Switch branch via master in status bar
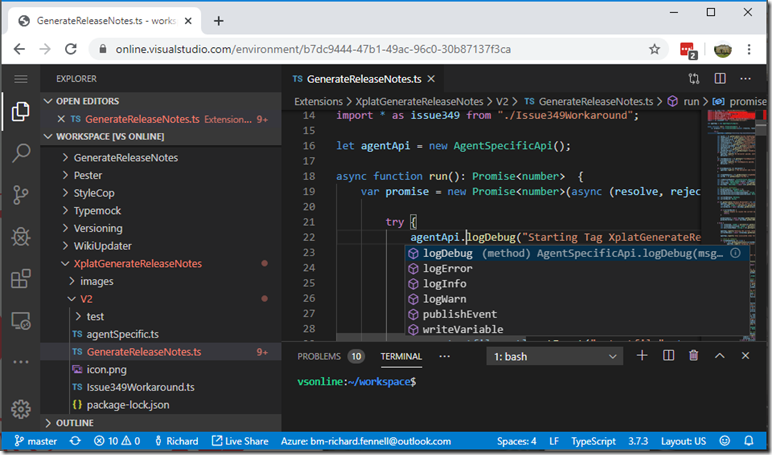Image resolution: width=772 pixels, height=455 pixels. [36, 441]
